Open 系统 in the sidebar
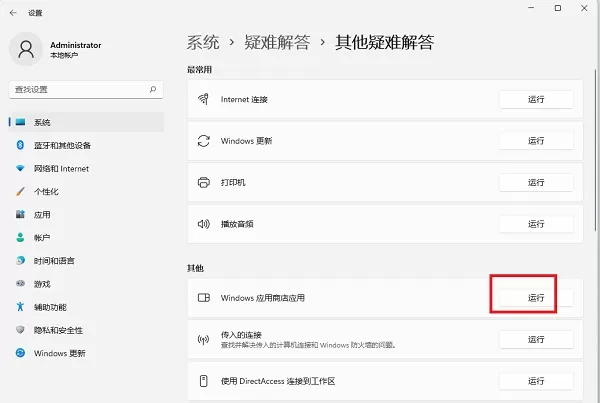Viewport: 600px width, 403px height. click(x=86, y=122)
